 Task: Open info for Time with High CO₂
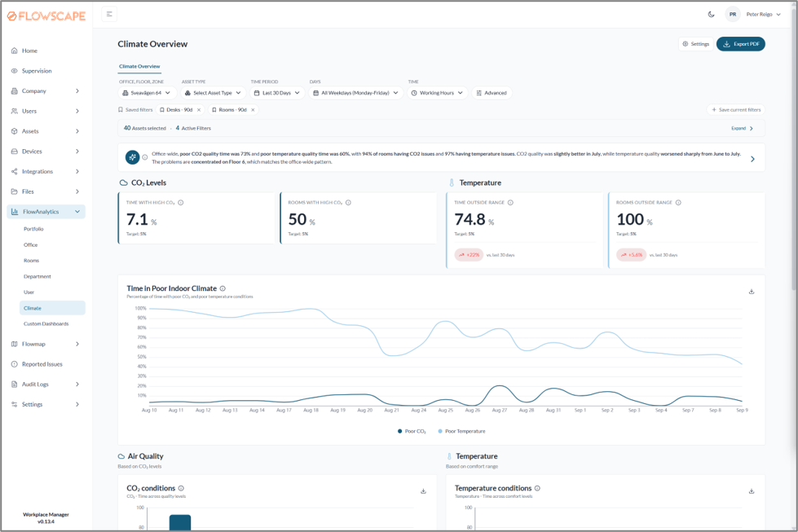(x=181, y=202)
